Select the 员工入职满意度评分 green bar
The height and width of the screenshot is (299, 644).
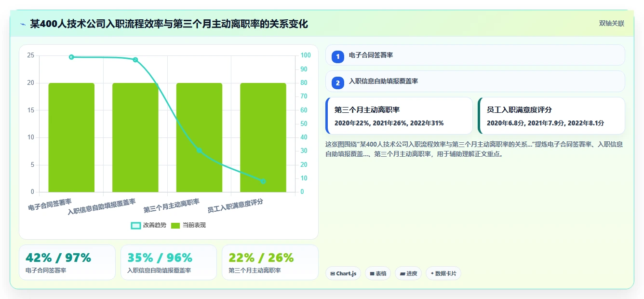coord(263,137)
